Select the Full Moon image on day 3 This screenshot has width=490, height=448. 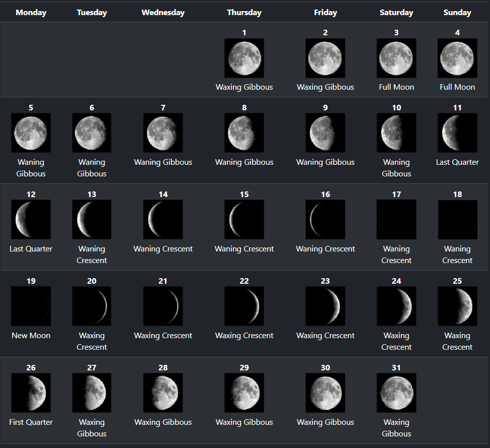pyautogui.click(x=396, y=58)
